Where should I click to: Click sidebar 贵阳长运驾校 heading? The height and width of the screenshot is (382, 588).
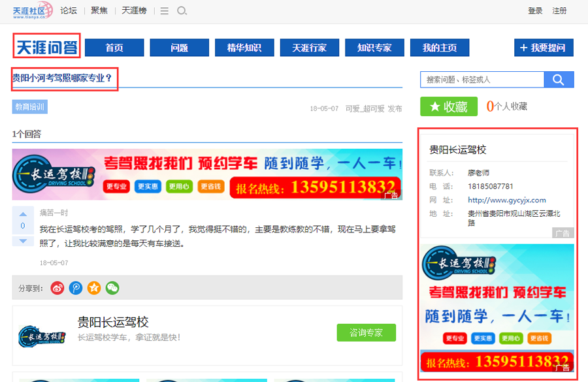coord(457,150)
